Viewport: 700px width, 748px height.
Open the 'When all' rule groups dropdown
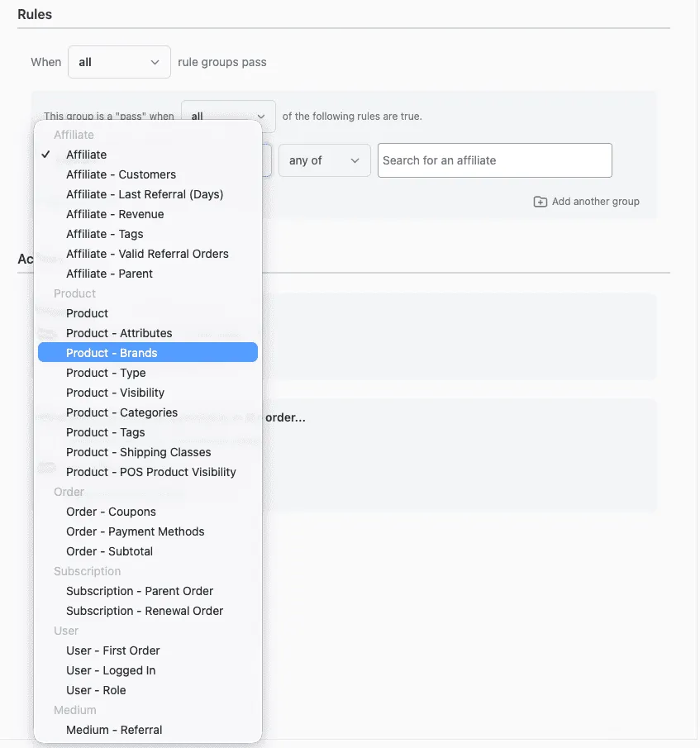[119, 62]
